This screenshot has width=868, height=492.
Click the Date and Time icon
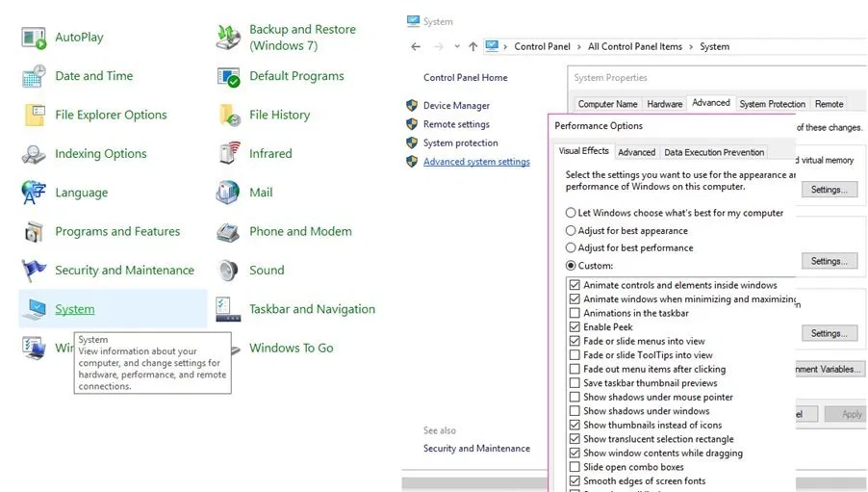(35, 76)
